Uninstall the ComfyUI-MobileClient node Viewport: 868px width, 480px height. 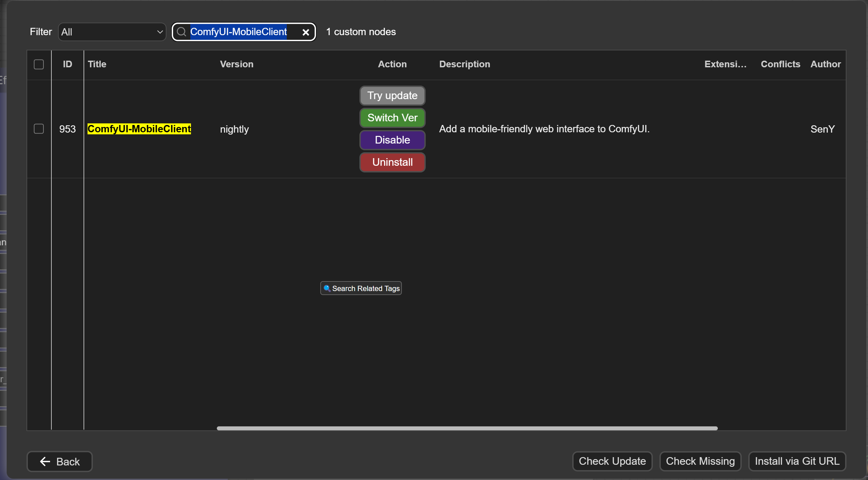pyautogui.click(x=392, y=162)
